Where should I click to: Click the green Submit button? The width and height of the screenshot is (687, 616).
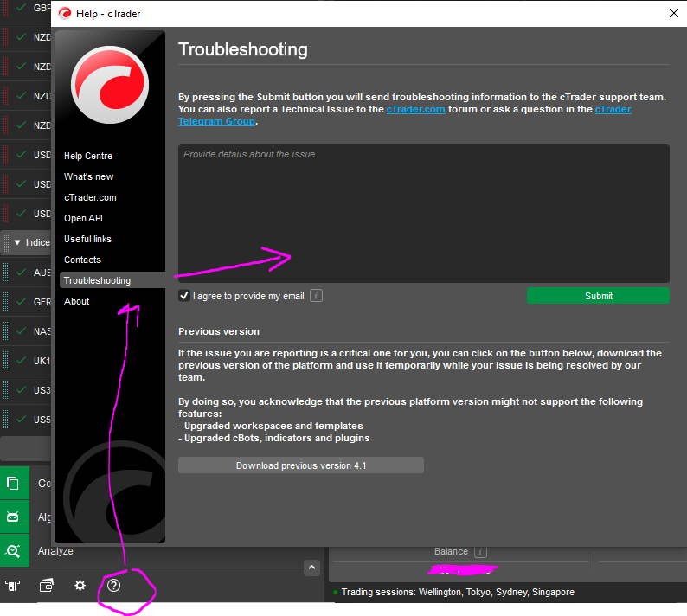[598, 296]
